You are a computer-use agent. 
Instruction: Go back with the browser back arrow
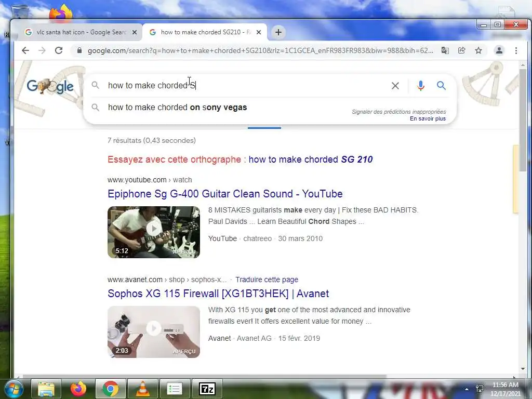25,50
